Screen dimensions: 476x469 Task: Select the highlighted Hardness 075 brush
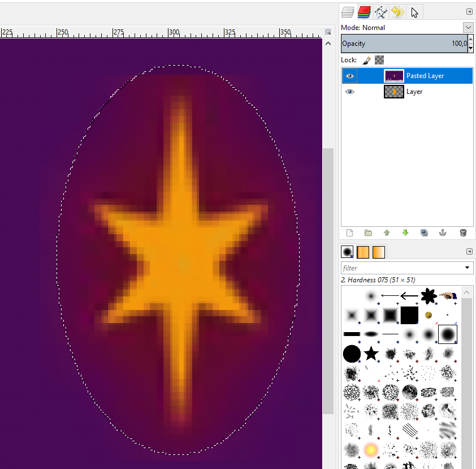[448, 334]
